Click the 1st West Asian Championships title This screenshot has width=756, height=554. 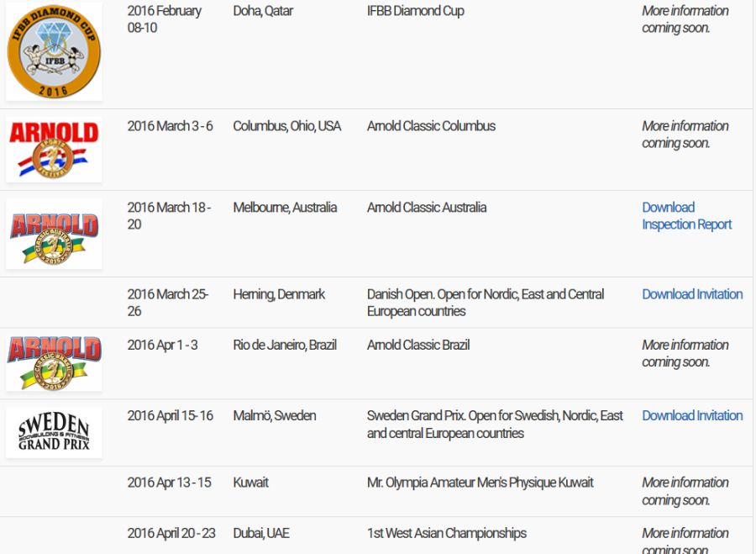pyautogui.click(x=446, y=533)
